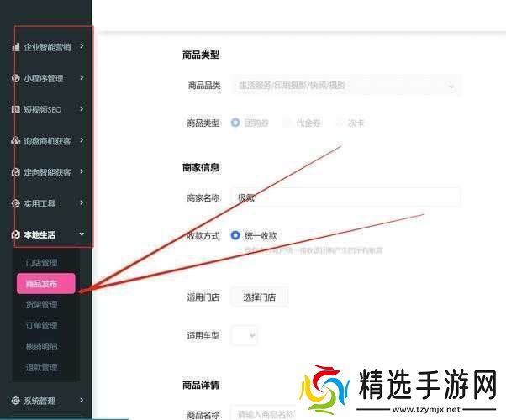
Task: Click the 小程序管理 sidebar icon
Action: 16,78
